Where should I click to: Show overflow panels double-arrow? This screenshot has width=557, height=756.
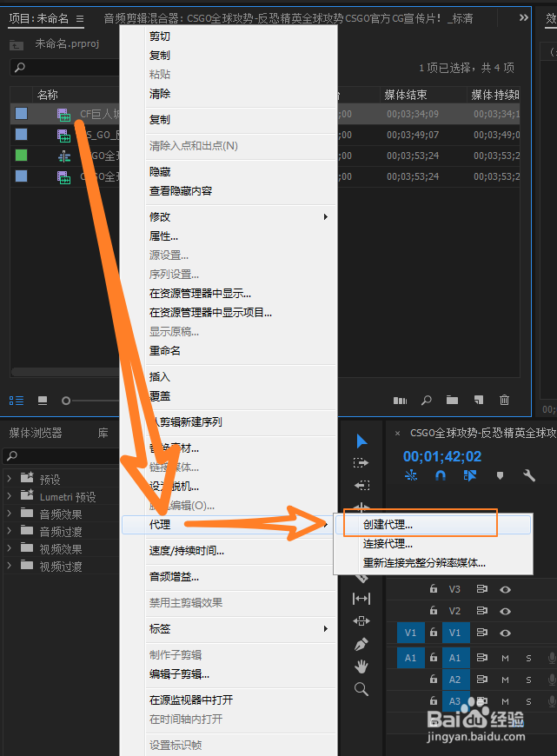pyautogui.click(x=524, y=18)
